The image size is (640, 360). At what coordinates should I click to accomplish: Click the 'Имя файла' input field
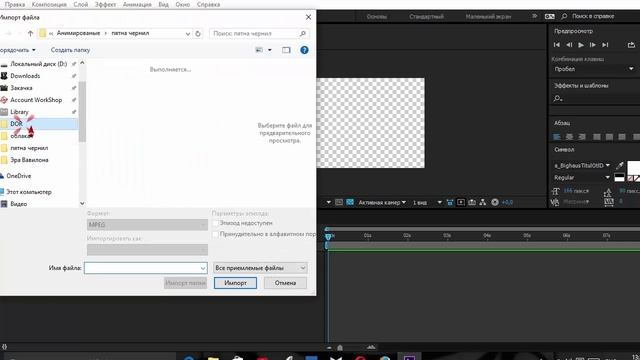[x=146, y=268]
